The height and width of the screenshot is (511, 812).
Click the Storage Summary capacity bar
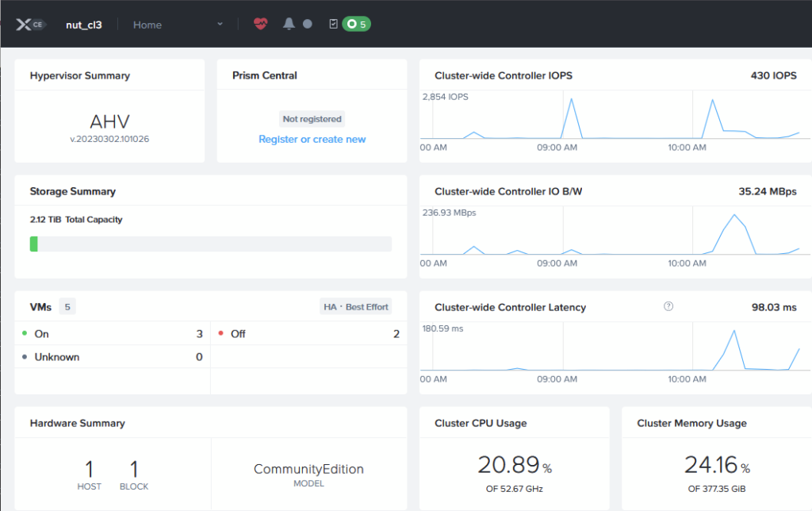210,244
